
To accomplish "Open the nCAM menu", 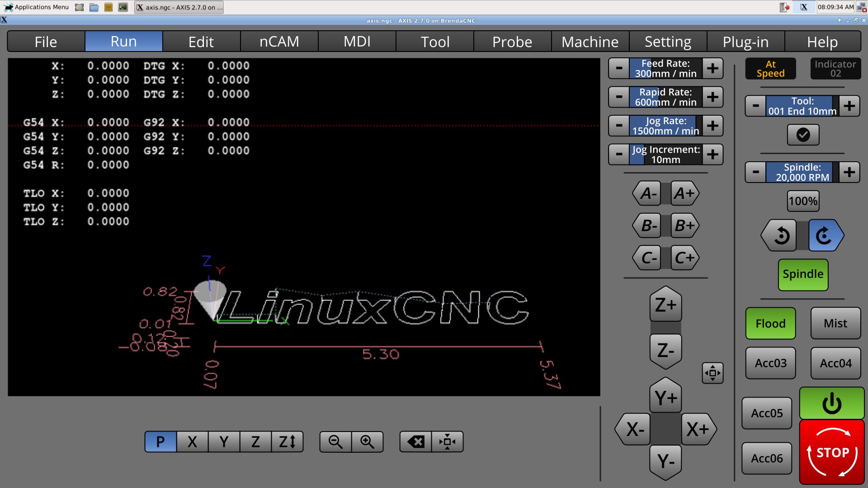I will click(279, 42).
